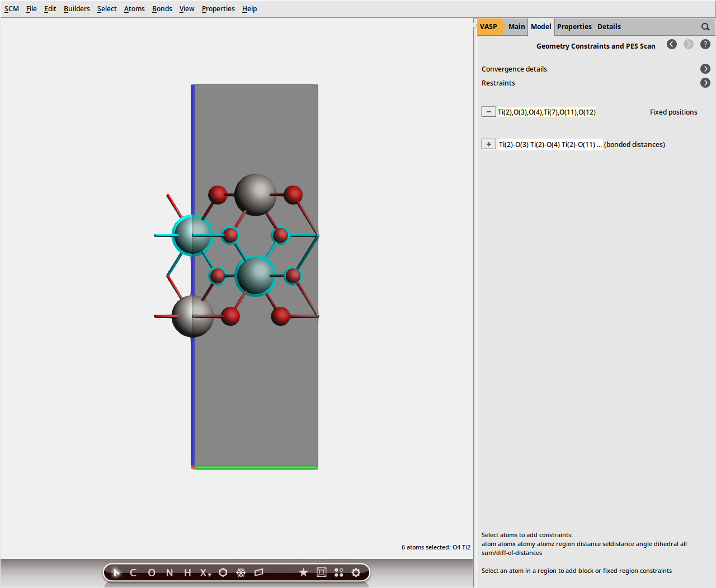Expand the Convergence details section
This screenshot has width=716, height=588.
pos(705,68)
